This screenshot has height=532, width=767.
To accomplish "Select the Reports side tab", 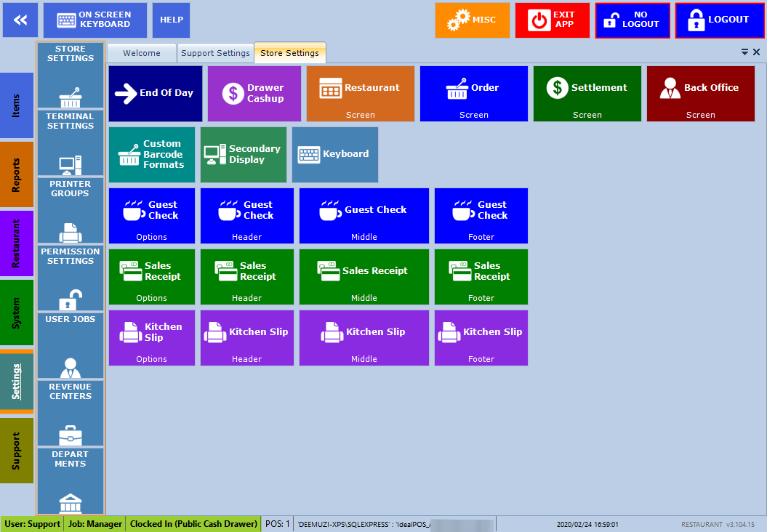I will point(17,174).
